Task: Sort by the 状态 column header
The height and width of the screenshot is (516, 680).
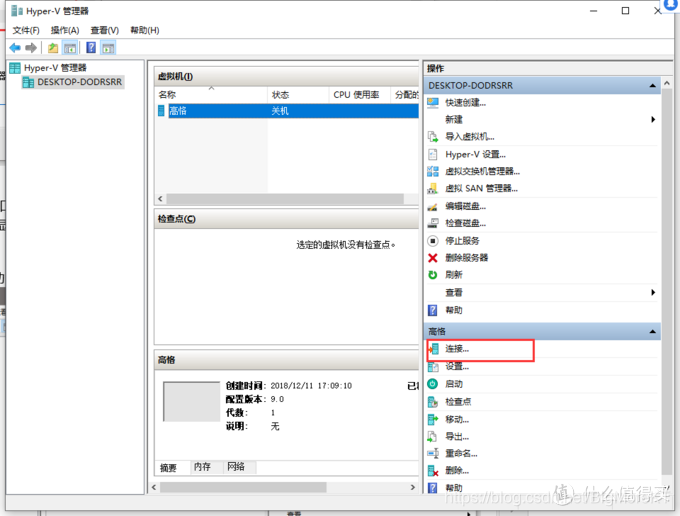Action: pos(298,95)
